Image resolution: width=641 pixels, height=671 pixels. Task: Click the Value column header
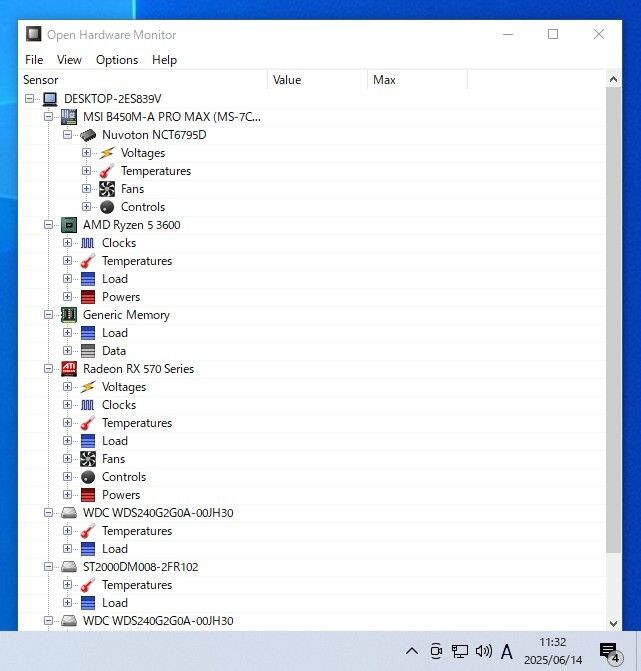(318, 80)
